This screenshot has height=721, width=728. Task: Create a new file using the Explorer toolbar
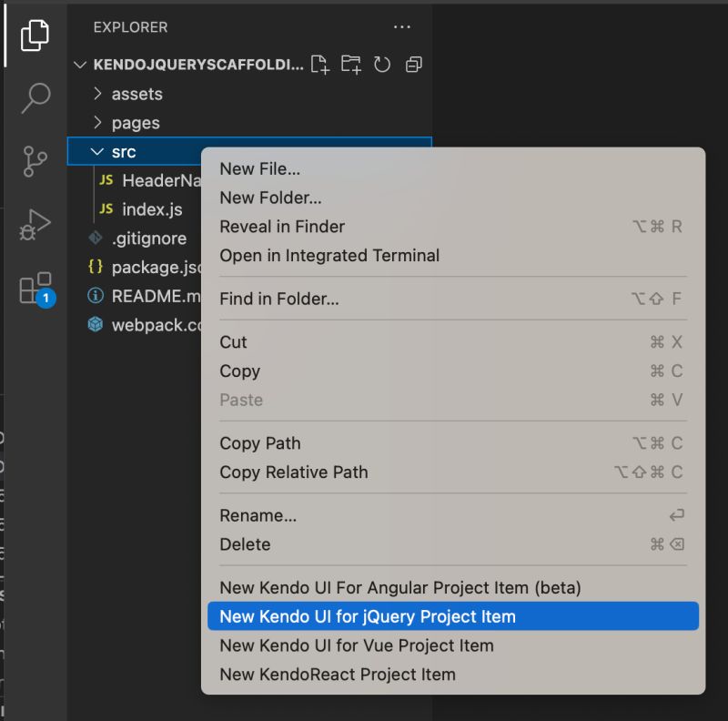coord(319,65)
